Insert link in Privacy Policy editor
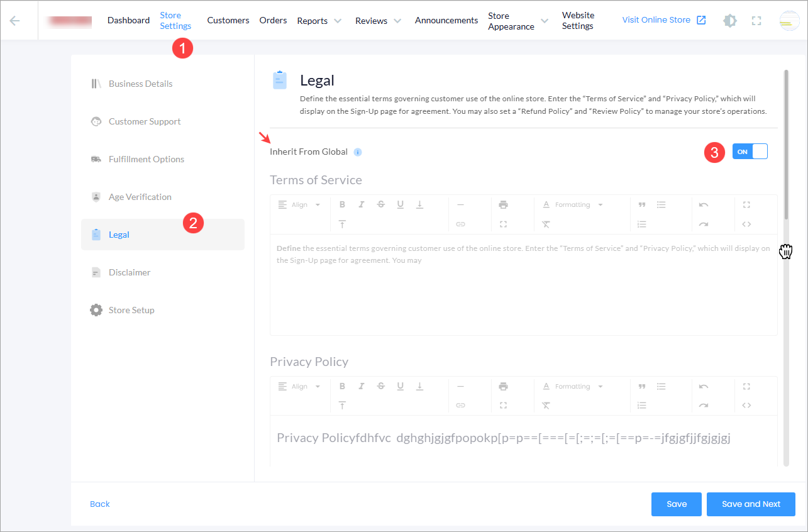Viewport: 808px width, 532px height. click(460, 406)
